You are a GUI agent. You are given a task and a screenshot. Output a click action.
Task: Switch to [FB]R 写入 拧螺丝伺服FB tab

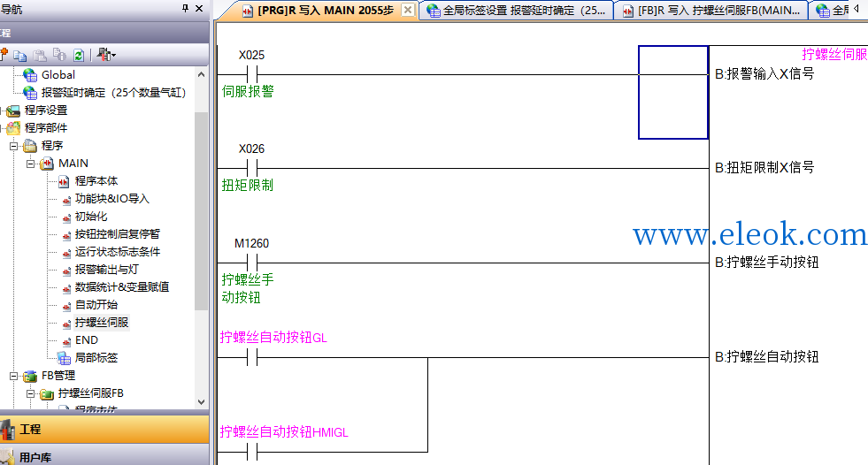[x=712, y=11]
